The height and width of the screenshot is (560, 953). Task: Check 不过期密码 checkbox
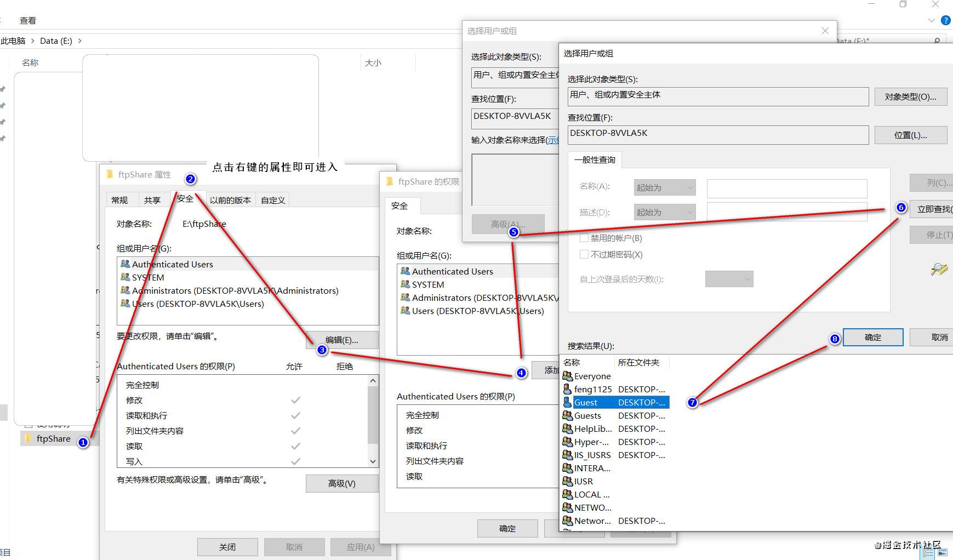[584, 254]
